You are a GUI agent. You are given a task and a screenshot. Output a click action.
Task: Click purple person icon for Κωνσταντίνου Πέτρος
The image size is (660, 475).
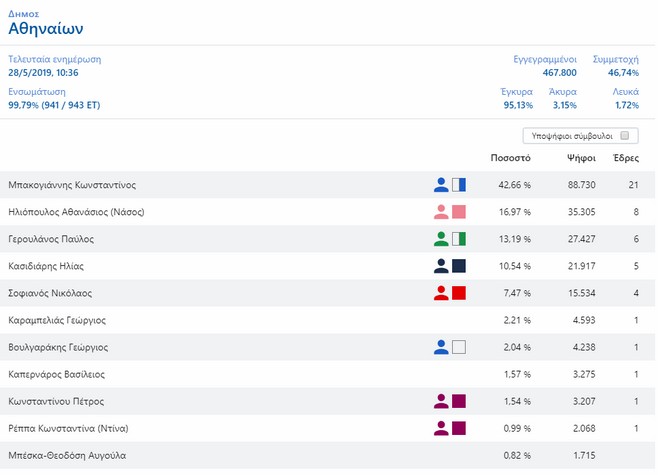[441, 401]
